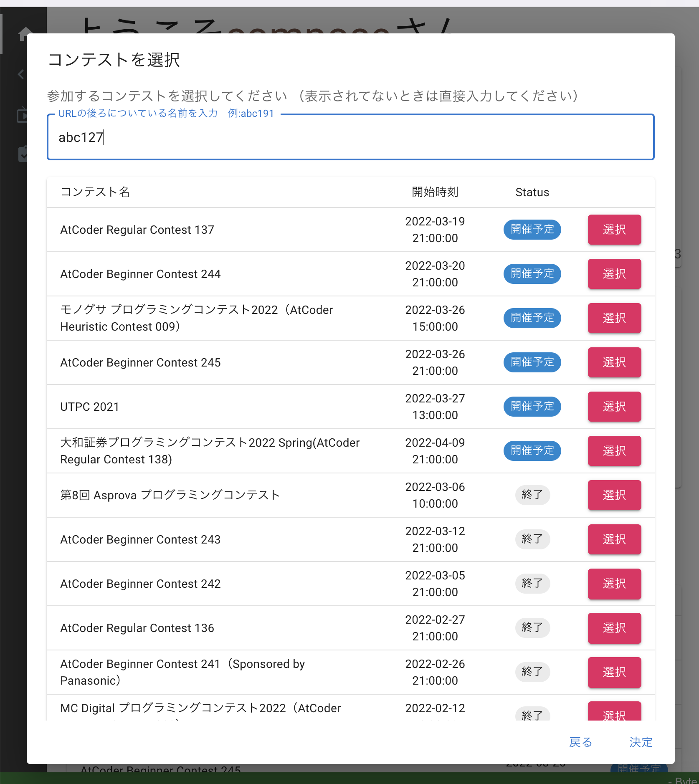Click the contest name input field
Viewport: 699px width, 784px height.
350,137
